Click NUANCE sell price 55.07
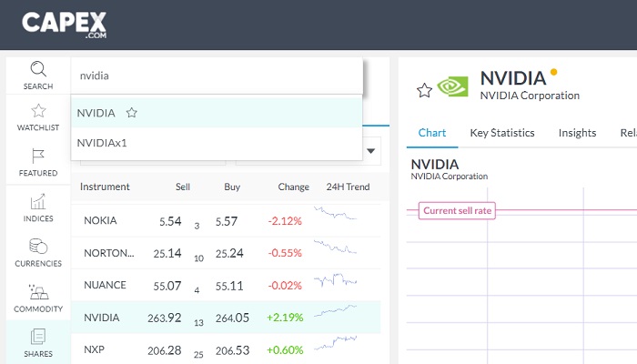The height and width of the screenshot is (364, 637). [x=167, y=286]
